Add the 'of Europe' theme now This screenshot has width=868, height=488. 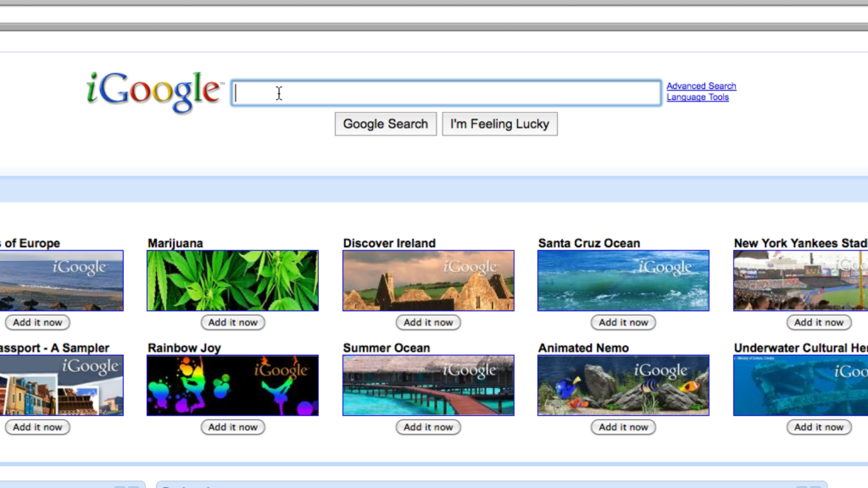tap(37, 322)
